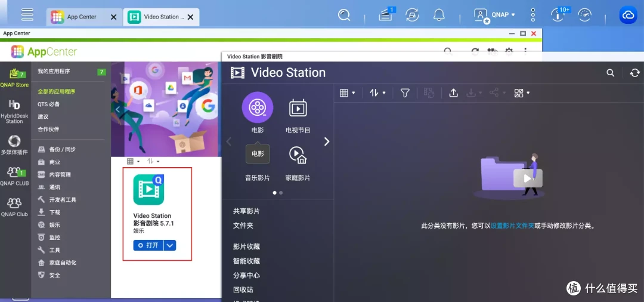Select 监控 category

click(x=55, y=238)
